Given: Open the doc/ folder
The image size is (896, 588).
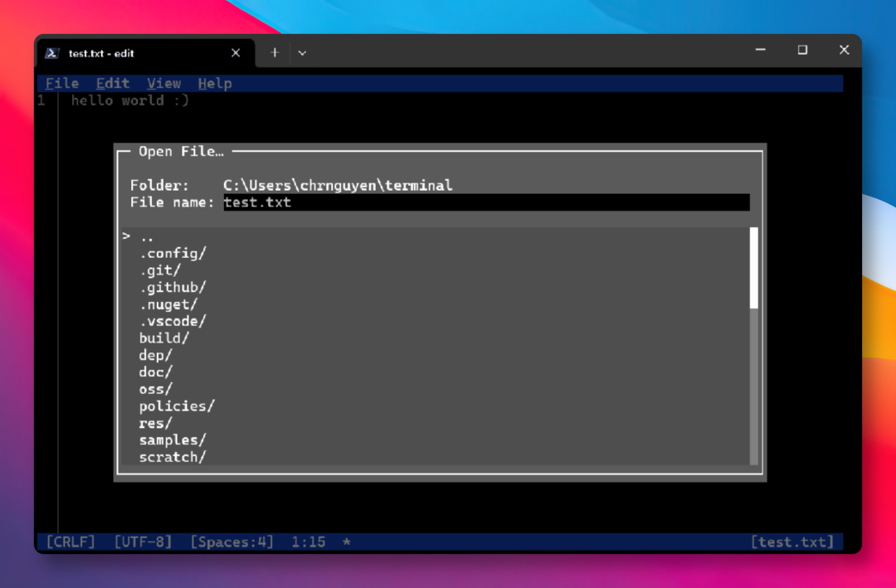Looking at the screenshot, I should (x=436, y=372).
